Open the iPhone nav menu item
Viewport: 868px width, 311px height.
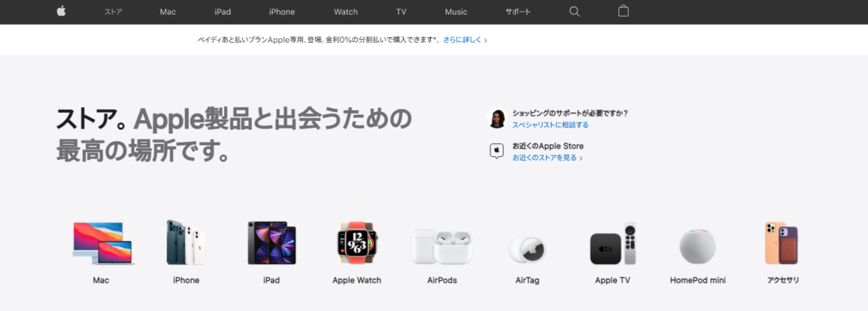281,12
